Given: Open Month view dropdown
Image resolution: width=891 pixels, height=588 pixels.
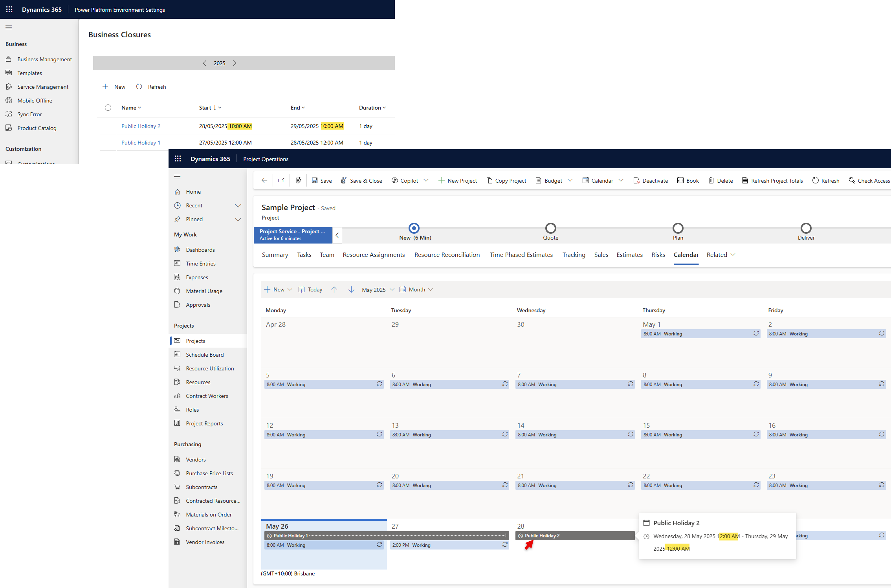Looking at the screenshot, I should pyautogui.click(x=416, y=289).
